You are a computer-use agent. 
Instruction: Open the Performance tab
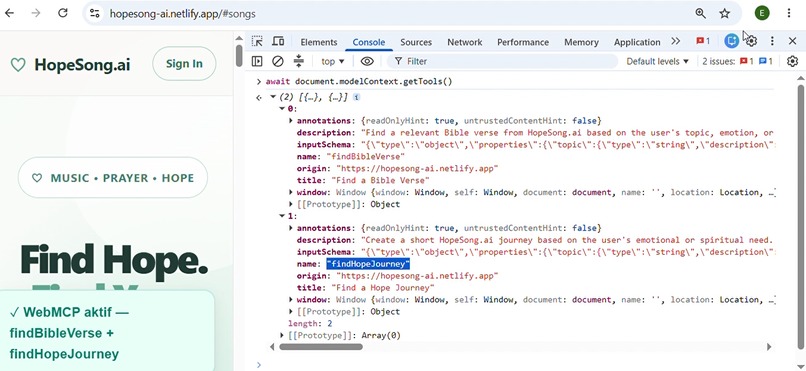click(523, 42)
